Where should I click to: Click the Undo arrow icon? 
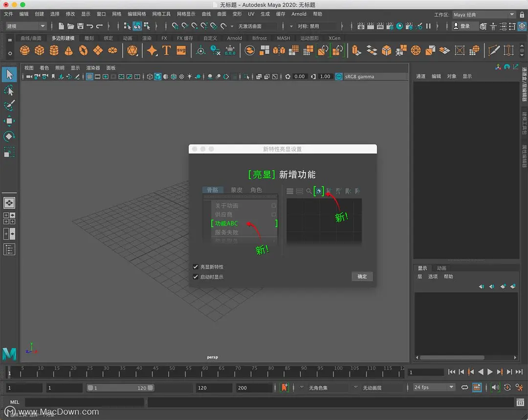pos(90,26)
